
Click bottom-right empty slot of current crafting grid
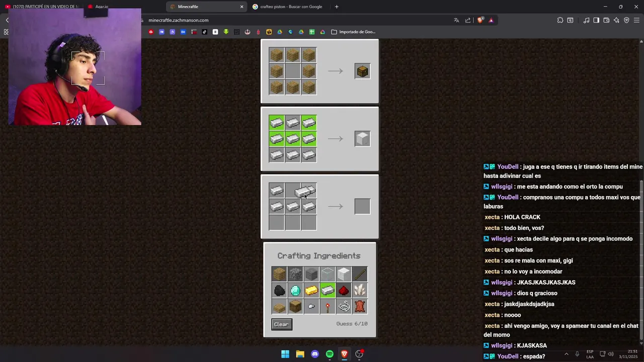point(309,223)
